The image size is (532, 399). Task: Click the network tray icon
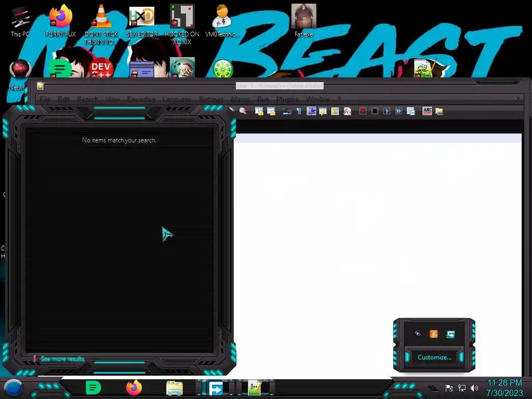(462, 388)
